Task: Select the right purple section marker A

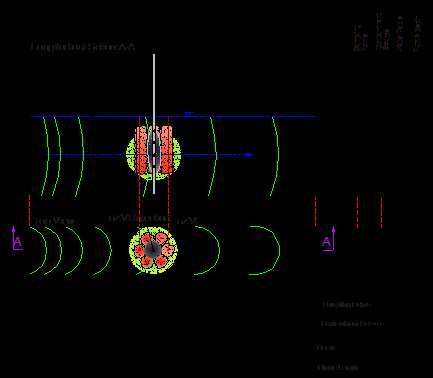Action: [328, 239]
